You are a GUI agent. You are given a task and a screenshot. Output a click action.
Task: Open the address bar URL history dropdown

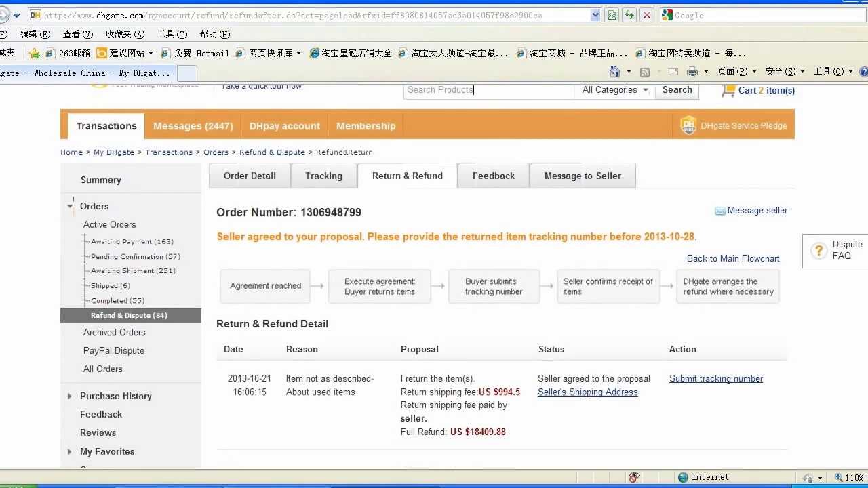click(x=595, y=15)
